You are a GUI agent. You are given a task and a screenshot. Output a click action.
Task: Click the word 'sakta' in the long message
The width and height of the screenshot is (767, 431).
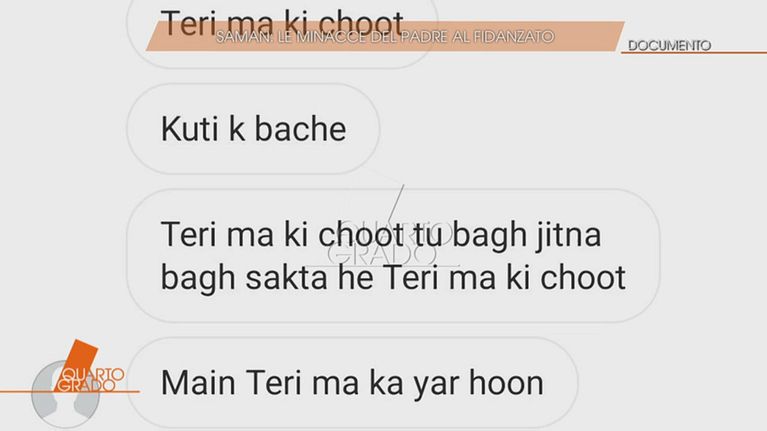click(x=287, y=277)
